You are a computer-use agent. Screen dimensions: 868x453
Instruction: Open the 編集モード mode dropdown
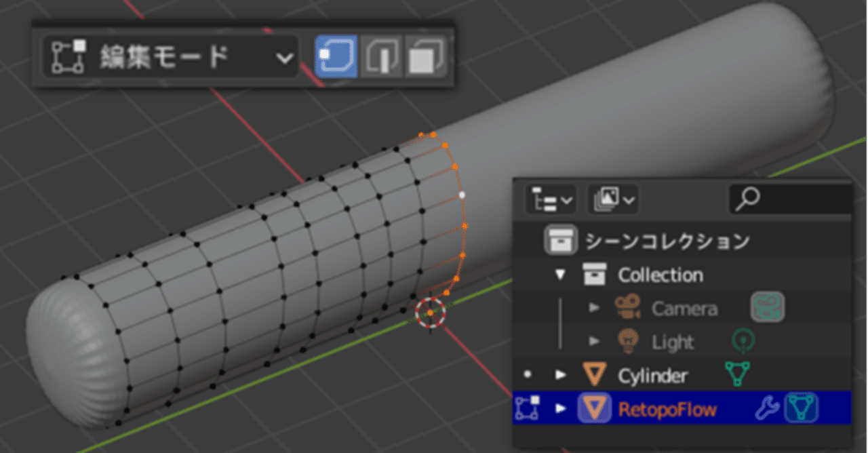pos(170,56)
